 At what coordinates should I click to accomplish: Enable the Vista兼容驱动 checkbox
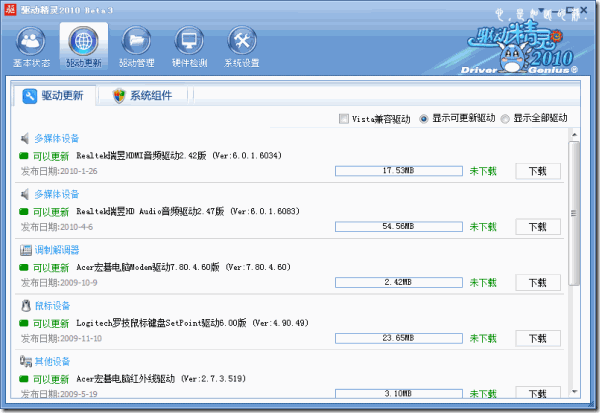(x=344, y=119)
